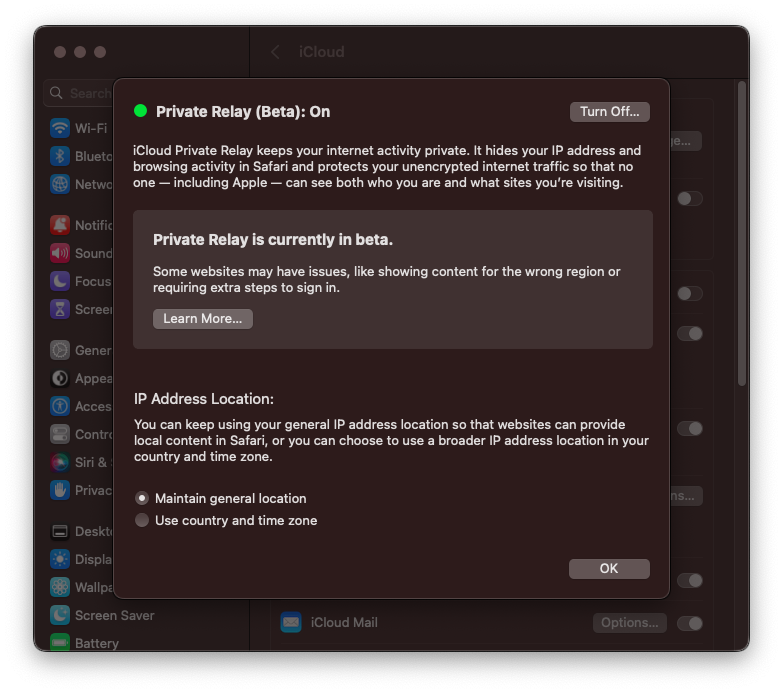
Task: Click the iCloud title in header
Action: click(x=322, y=51)
